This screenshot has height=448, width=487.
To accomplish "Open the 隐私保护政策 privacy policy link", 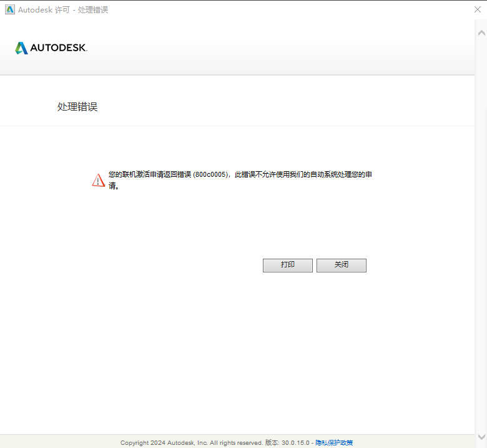I will point(334,442).
